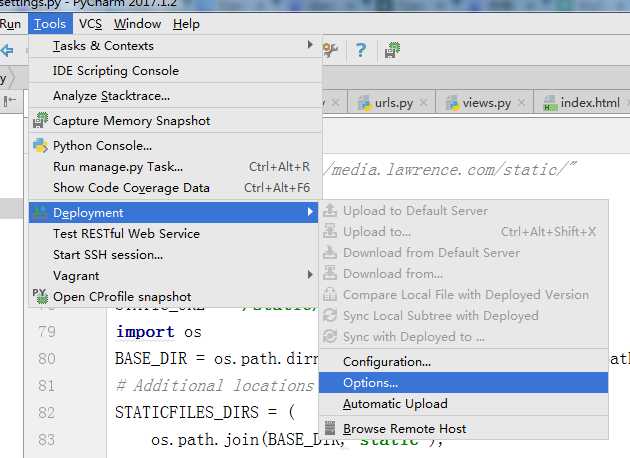Choose Start SSH session...

(174, 255)
